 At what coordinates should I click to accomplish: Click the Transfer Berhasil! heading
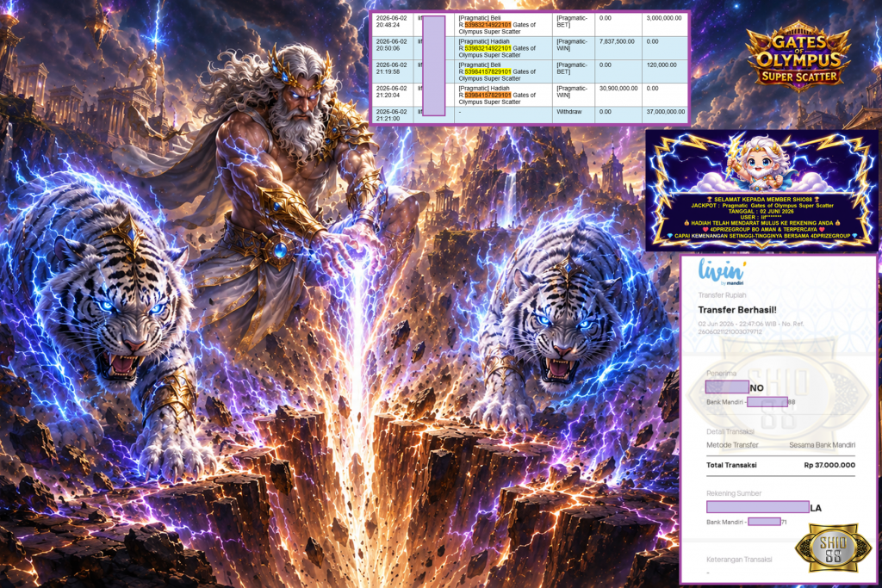coord(737,310)
